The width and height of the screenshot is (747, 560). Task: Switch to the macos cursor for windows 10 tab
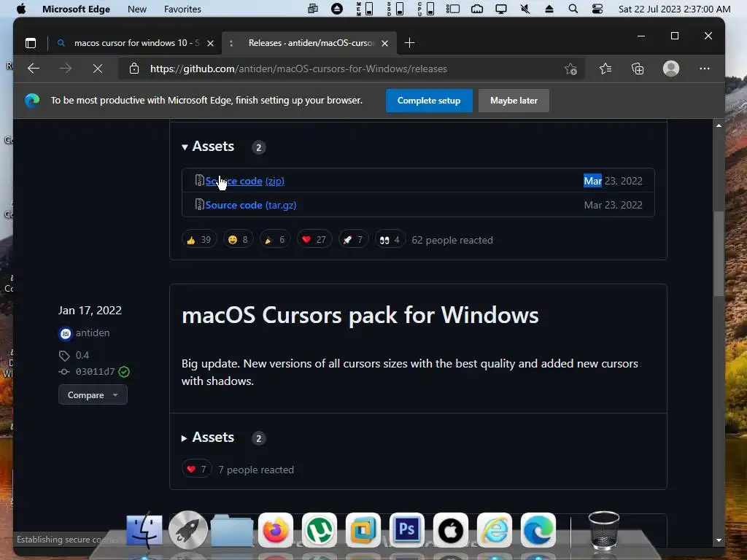pyautogui.click(x=136, y=43)
